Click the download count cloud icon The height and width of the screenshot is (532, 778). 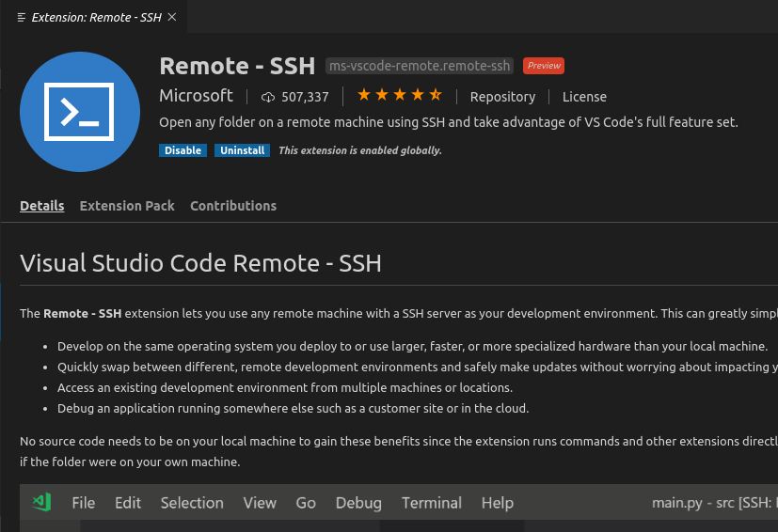coord(268,97)
